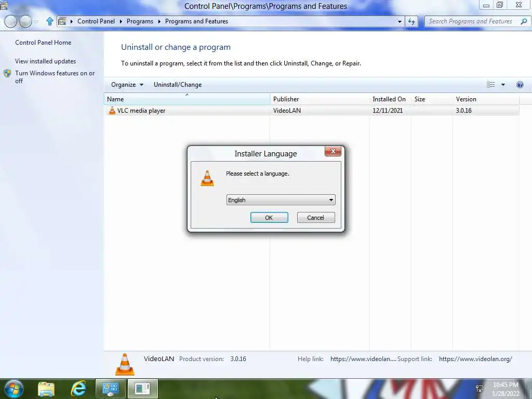This screenshot has height=399, width=532.
Task: Select VLC media player row icon
Action: tap(112, 110)
